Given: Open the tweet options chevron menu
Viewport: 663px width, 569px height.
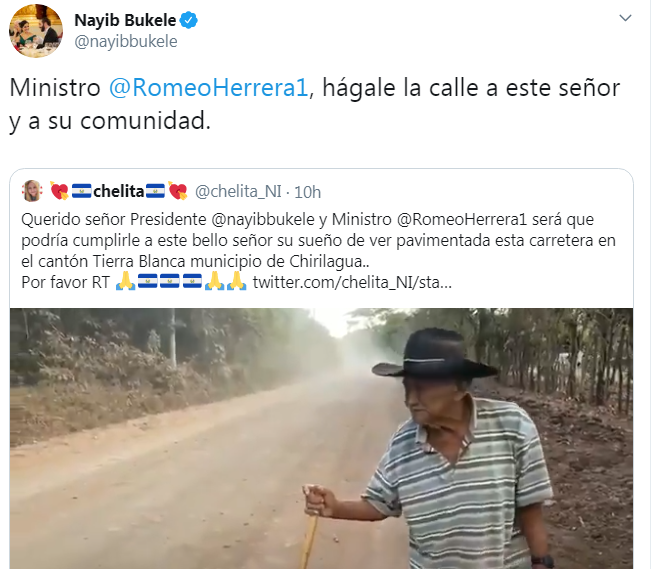Looking at the screenshot, I should coord(625,18).
